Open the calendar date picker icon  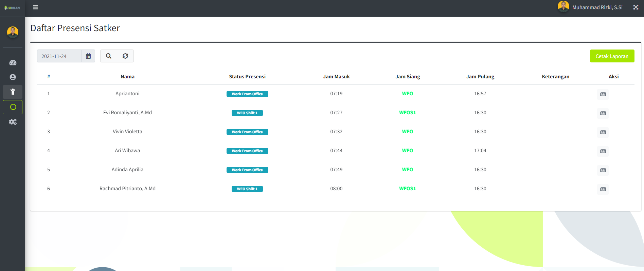click(x=88, y=56)
